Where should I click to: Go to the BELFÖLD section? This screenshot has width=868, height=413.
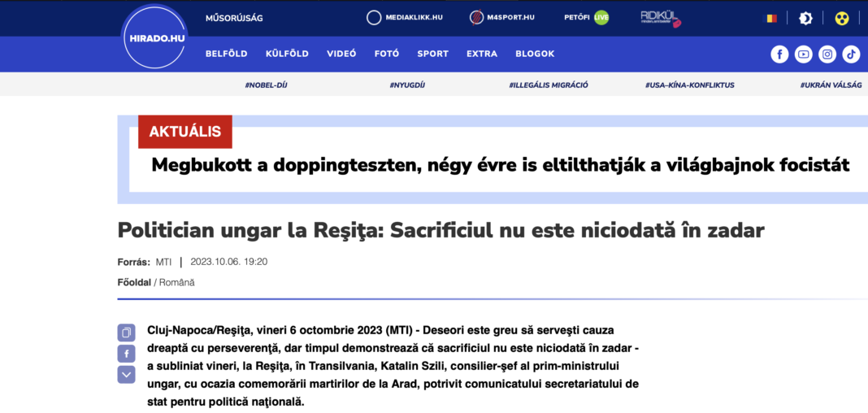coord(227,54)
